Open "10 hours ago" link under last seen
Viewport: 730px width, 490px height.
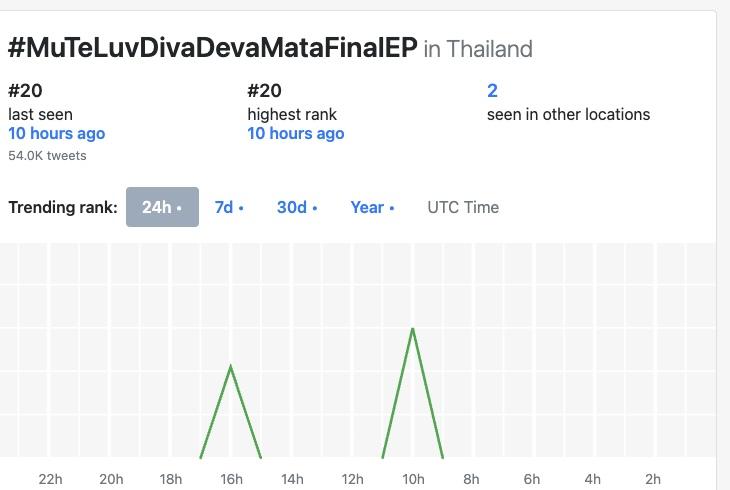coord(56,134)
